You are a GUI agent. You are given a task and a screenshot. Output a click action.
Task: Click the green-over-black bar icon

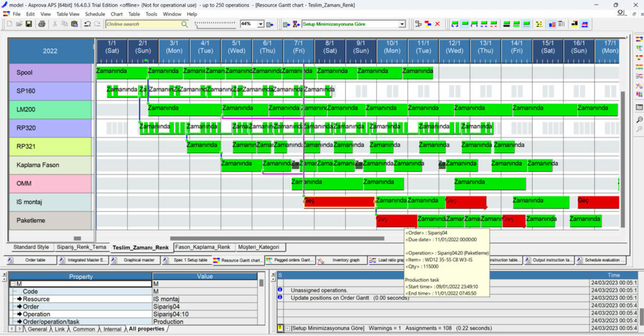point(506,24)
